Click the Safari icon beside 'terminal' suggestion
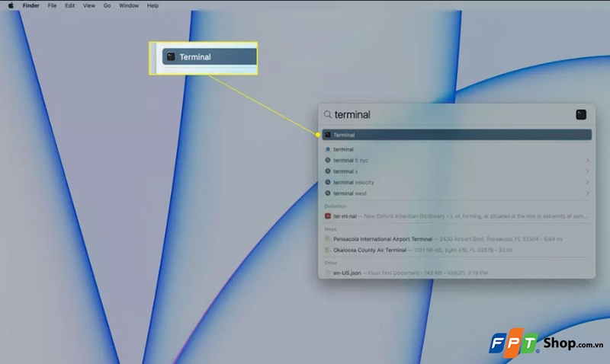This screenshot has width=610, height=364. tap(328, 149)
